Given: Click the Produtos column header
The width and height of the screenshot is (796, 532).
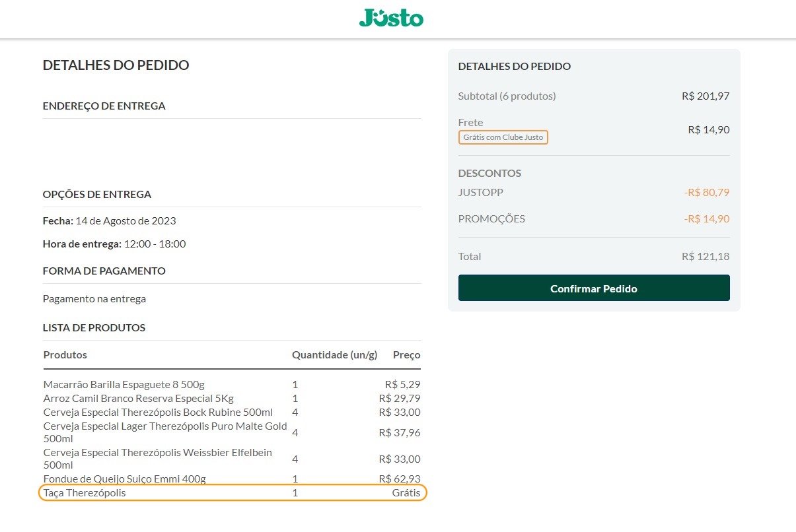Looking at the screenshot, I should [65, 354].
